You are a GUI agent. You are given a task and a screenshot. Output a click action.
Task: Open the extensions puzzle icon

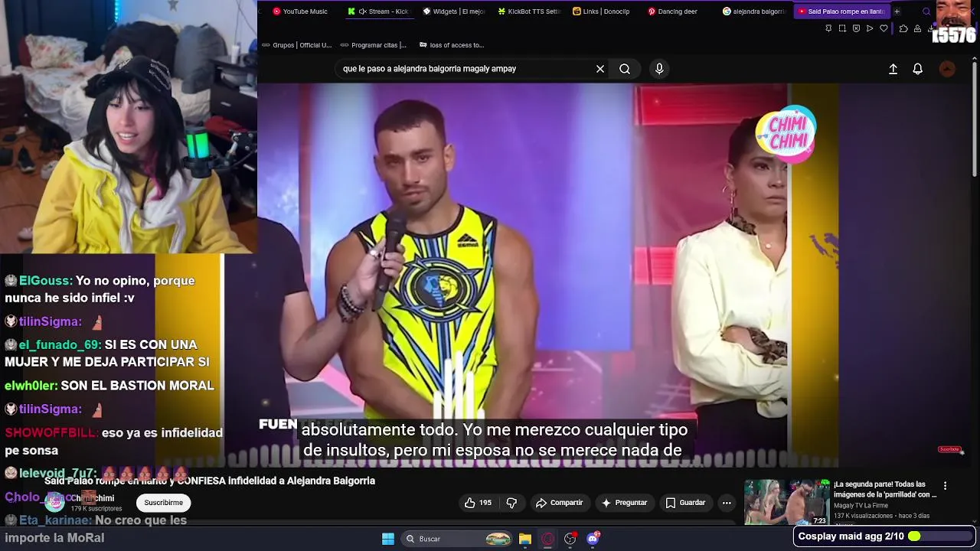click(903, 28)
